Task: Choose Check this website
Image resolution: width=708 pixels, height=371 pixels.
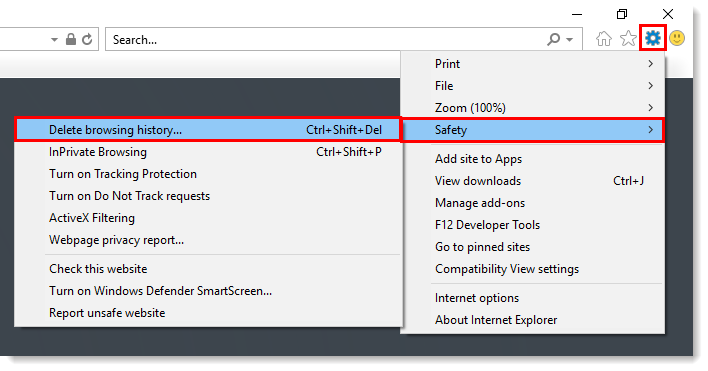Action: pyautogui.click(x=208, y=269)
